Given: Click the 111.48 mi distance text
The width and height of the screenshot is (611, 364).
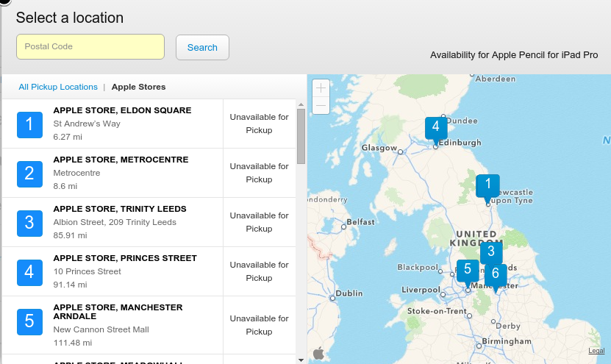Looking at the screenshot, I should [73, 343].
